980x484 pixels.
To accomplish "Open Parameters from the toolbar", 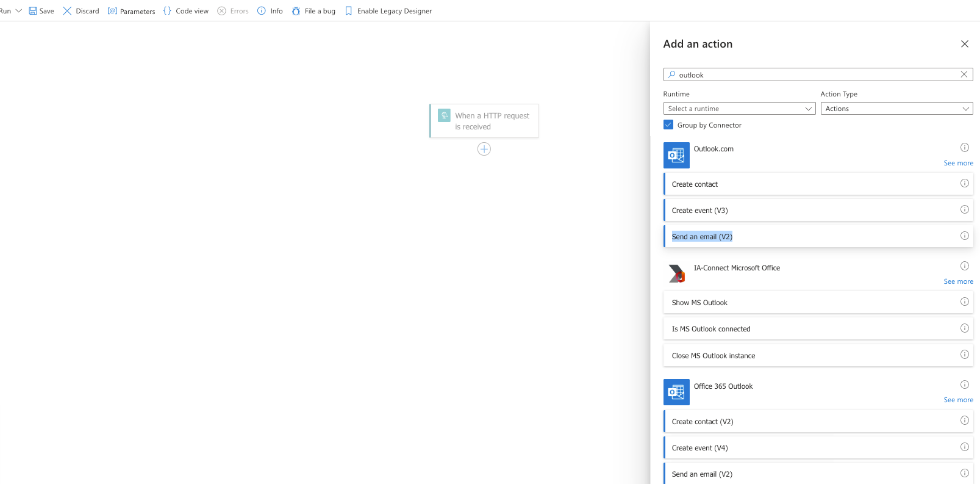I will pyautogui.click(x=131, y=11).
